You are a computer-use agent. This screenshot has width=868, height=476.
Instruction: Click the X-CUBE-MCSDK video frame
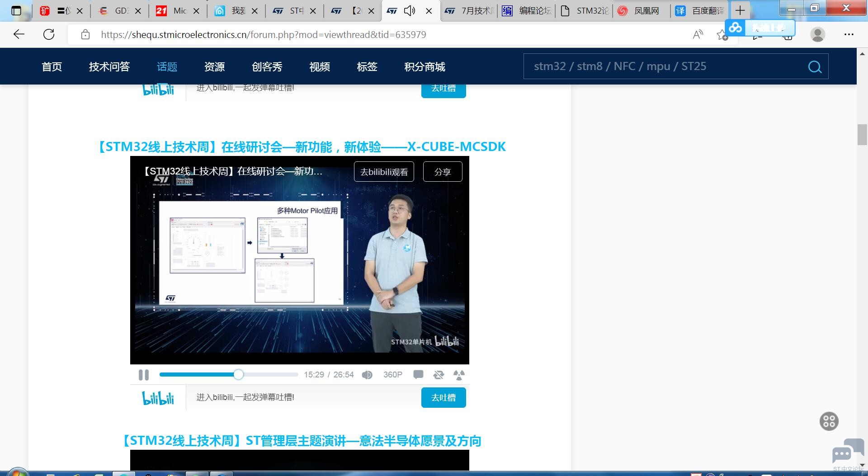pyautogui.click(x=300, y=260)
